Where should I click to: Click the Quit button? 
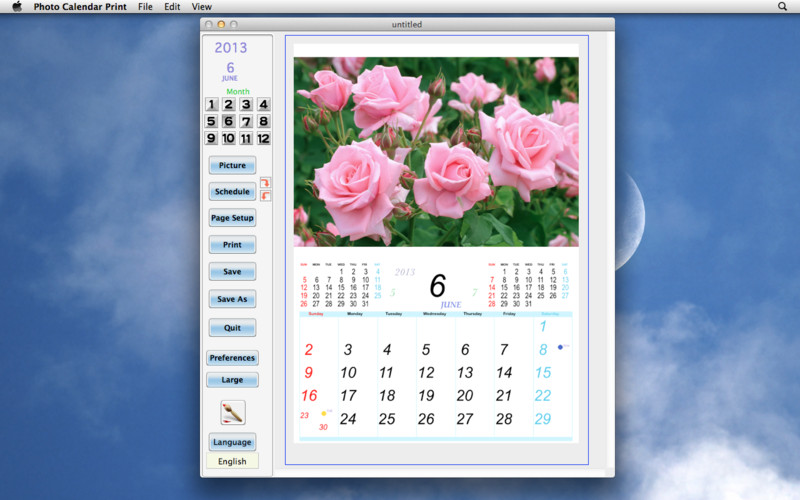click(232, 328)
